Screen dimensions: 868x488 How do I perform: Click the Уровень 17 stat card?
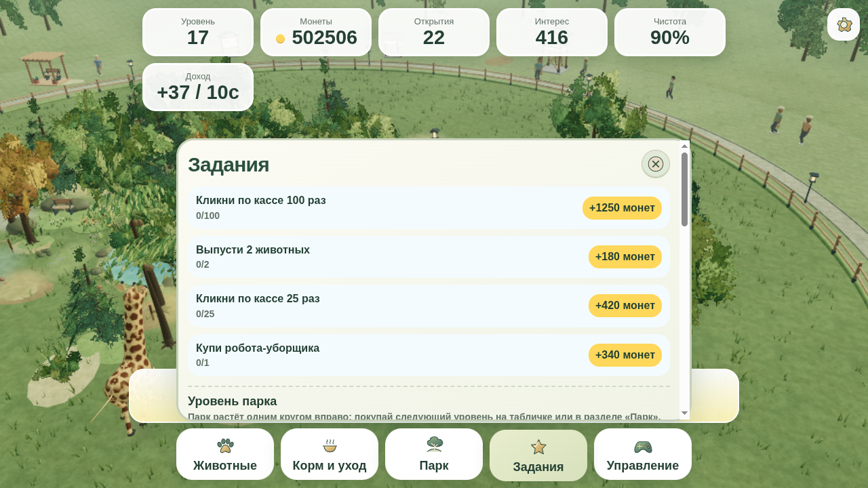198,32
